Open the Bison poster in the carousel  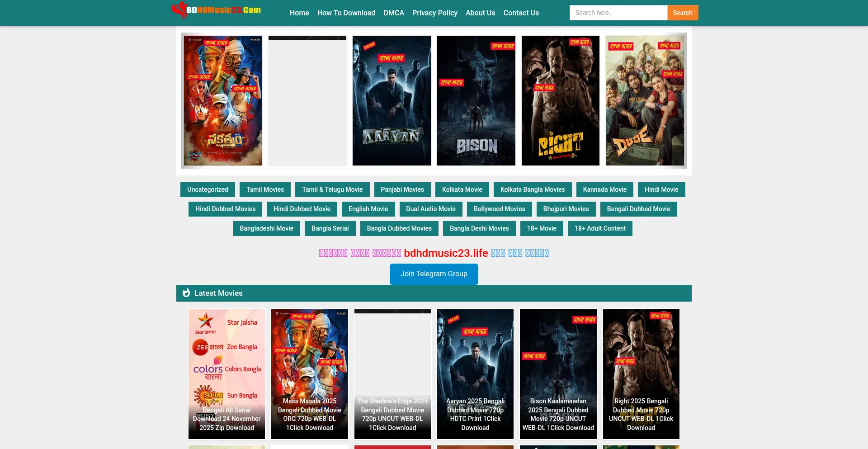click(x=476, y=100)
